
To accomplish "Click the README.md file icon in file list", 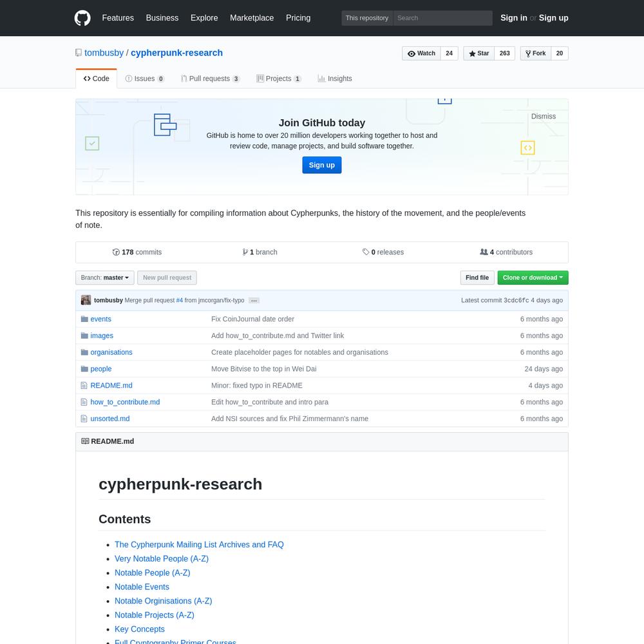I will 84,385.
